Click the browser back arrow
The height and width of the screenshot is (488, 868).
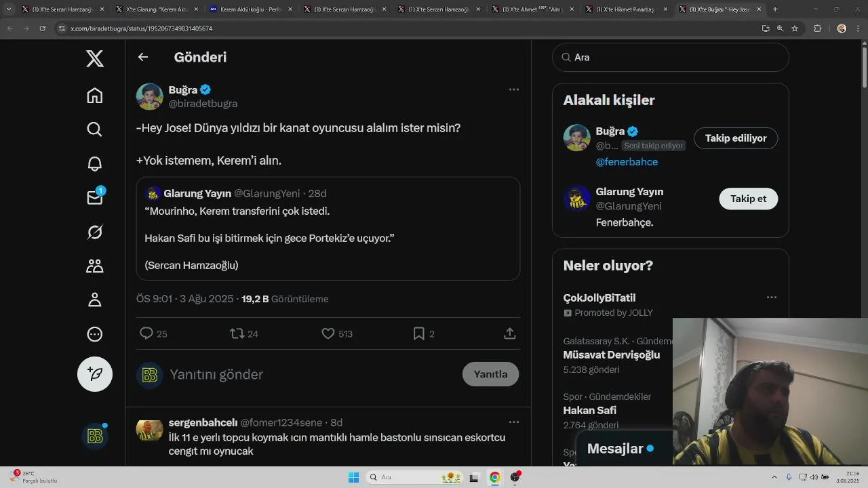tap(9, 28)
